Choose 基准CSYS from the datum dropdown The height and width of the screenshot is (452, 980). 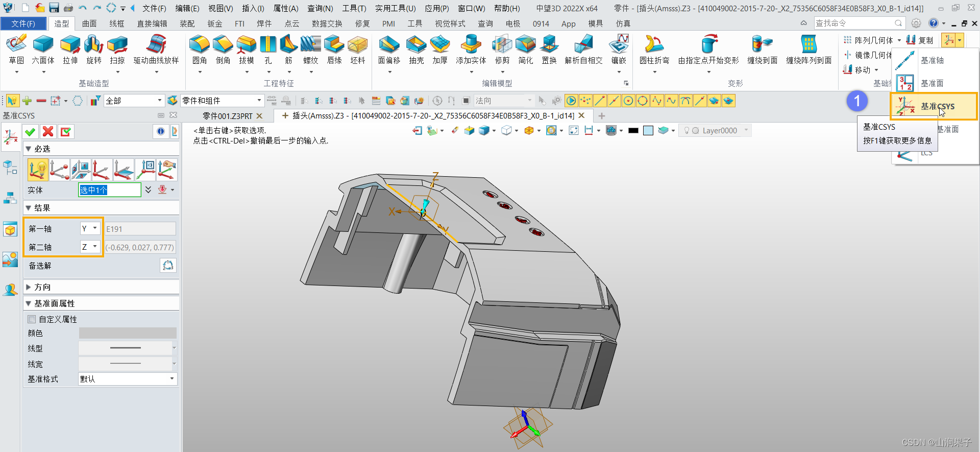pyautogui.click(x=934, y=106)
